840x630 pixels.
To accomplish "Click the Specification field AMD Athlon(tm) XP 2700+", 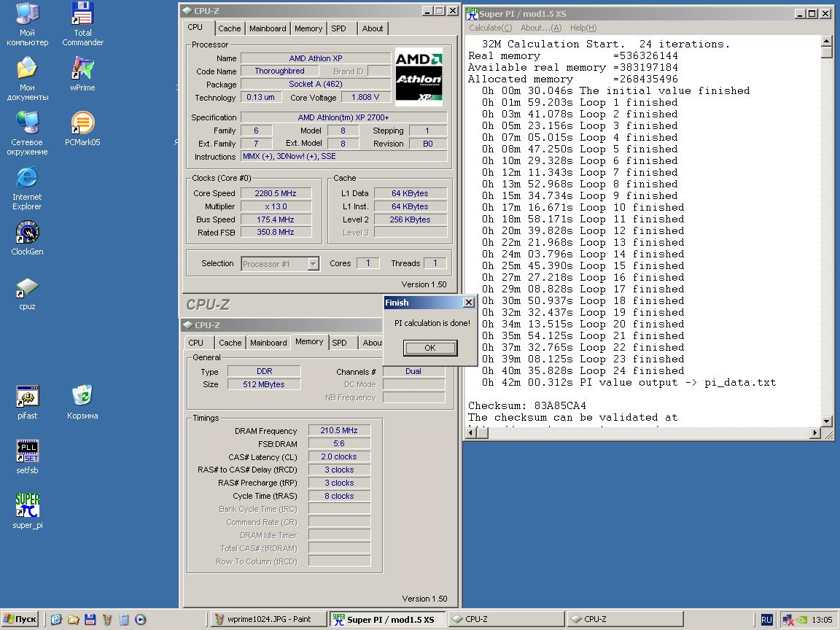I will tap(344, 117).
